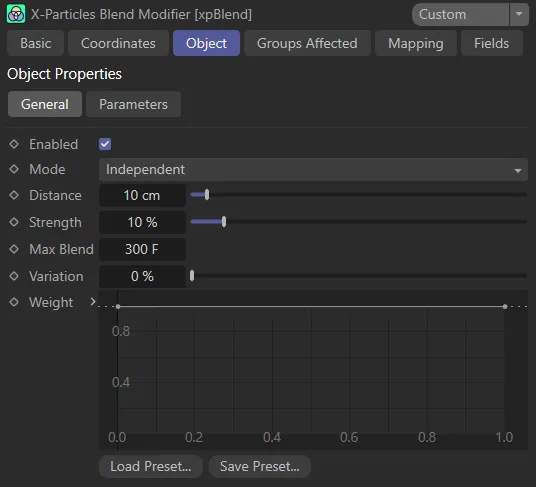Select the Object tab

pos(206,43)
